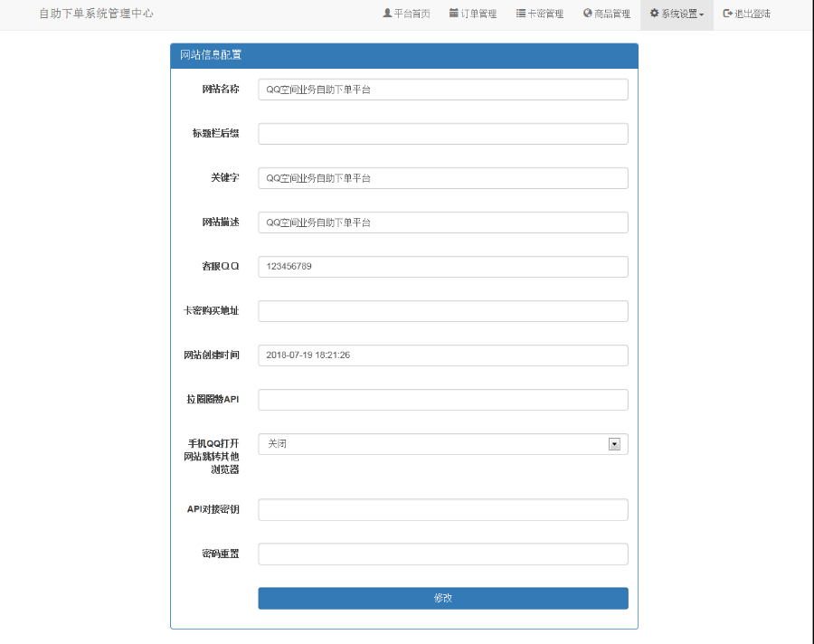Click the dropdown arrow showing 关闭
Image resolution: width=814 pixels, height=644 pixels.
pos(615,444)
